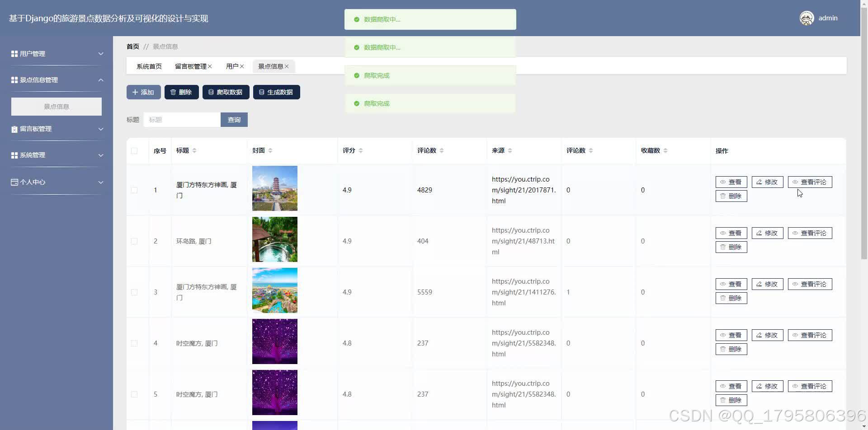868x430 pixels.
Task: Click the 2017871.html source URL in row 1
Action: [x=524, y=190]
